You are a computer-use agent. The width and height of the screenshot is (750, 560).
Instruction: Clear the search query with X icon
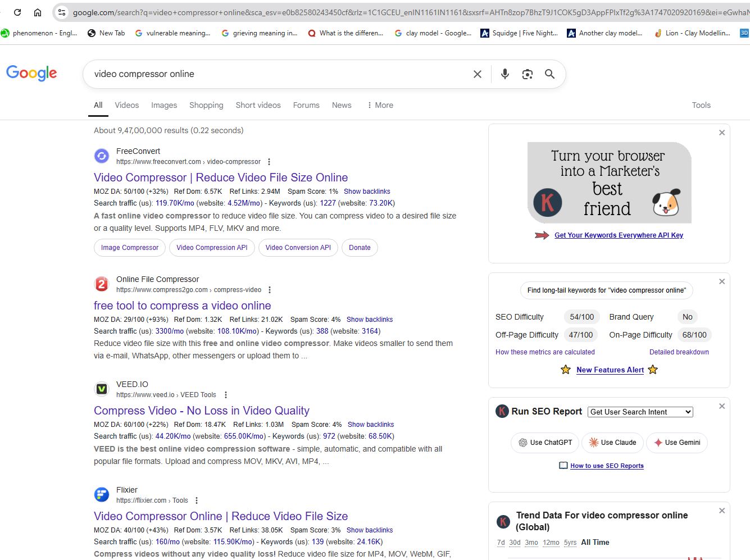[x=478, y=74]
